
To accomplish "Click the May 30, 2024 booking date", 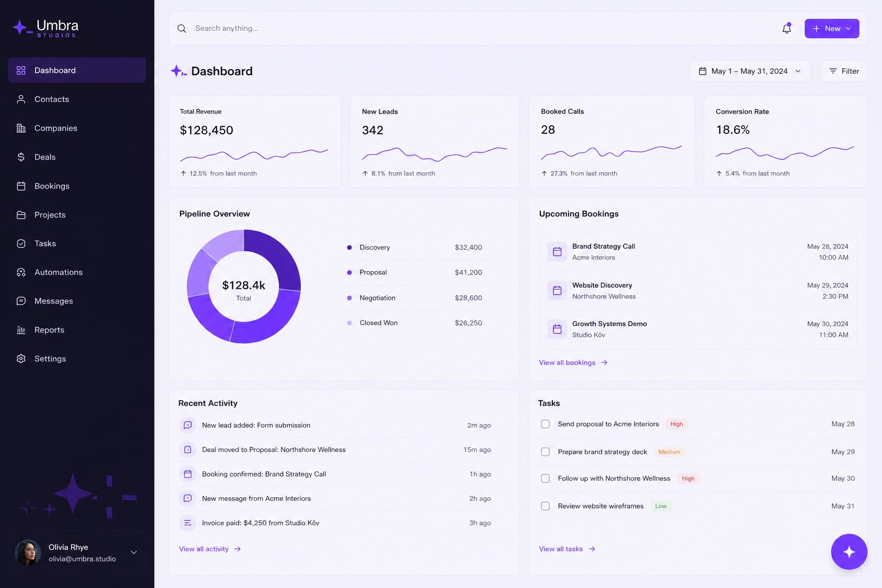I will pos(827,324).
